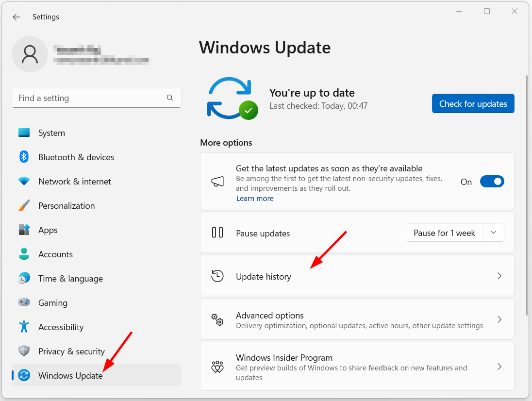Viewport: 532px width, 401px height.
Task: Select Personalization in the sidebar
Action: click(97, 205)
